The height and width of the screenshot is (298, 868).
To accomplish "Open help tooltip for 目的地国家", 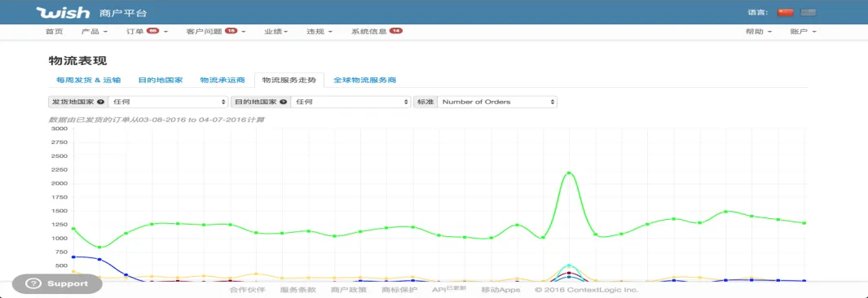I will coord(284,103).
